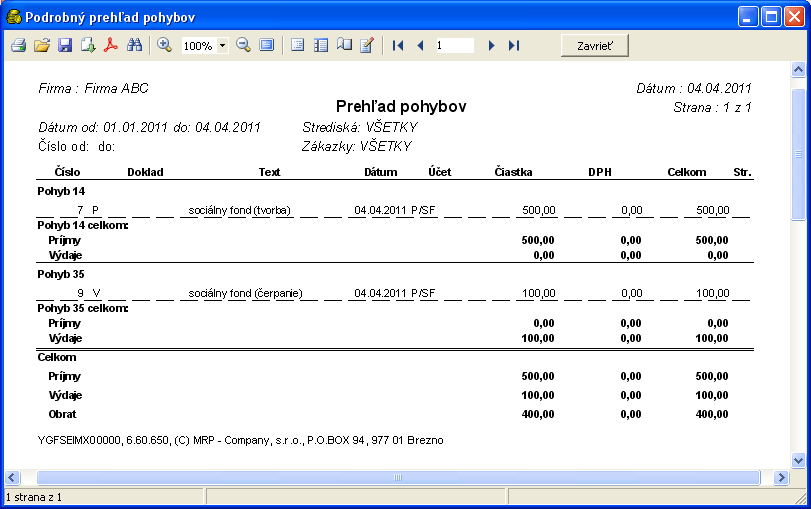
Task: Click the horizontal scrollbar right arrow
Action: pyautogui.click(x=782, y=478)
